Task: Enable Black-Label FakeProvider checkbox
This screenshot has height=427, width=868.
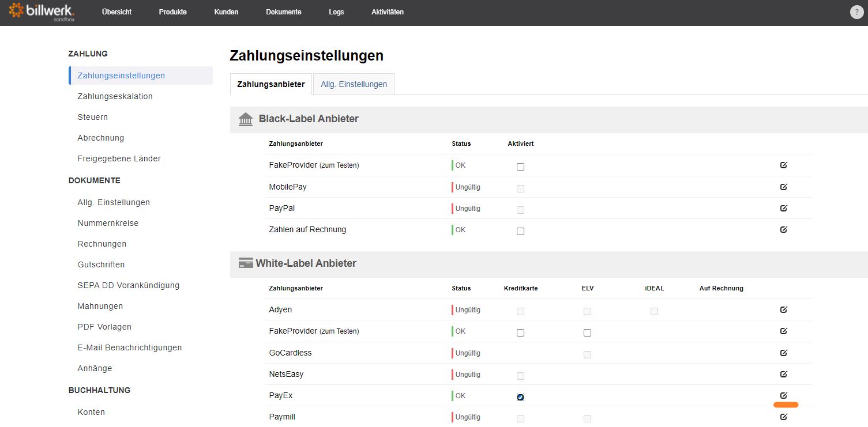Action: [520, 167]
